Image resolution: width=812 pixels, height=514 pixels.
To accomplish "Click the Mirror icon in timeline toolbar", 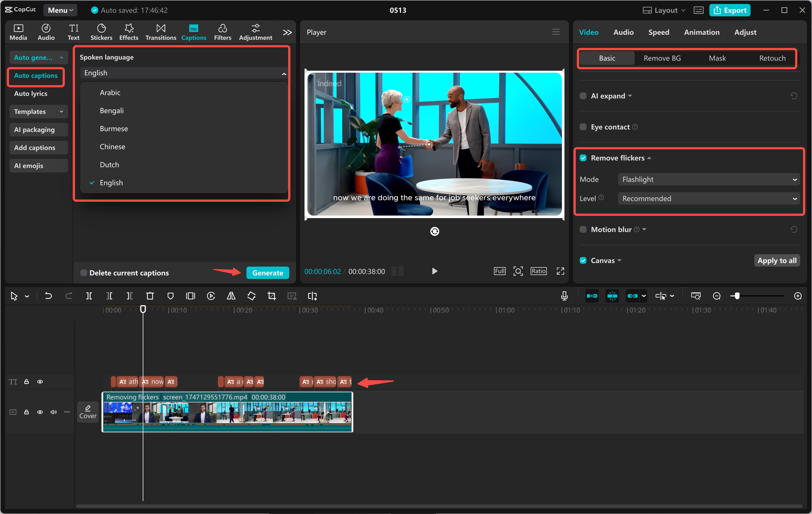I will coord(231,296).
